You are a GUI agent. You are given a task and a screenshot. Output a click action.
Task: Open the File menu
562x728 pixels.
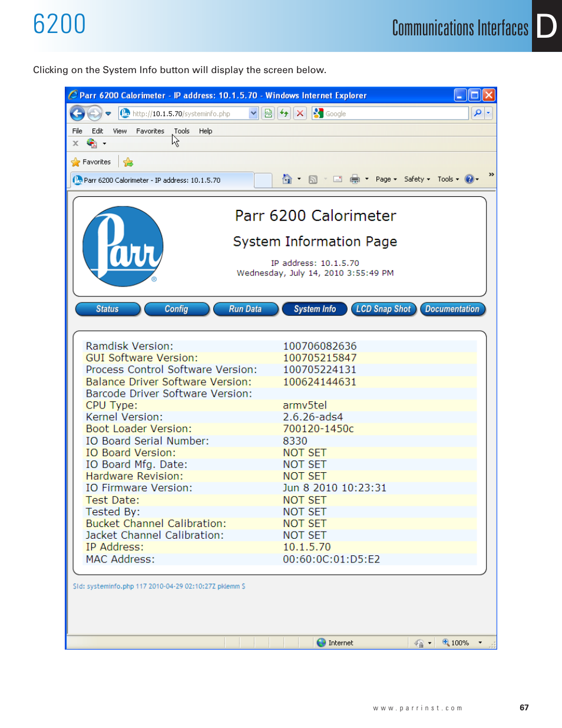[77, 131]
